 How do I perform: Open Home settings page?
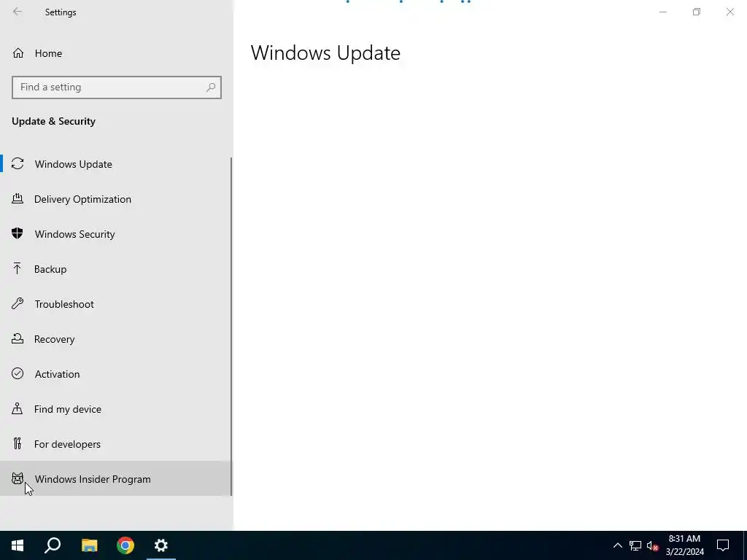(x=116, y=52)
